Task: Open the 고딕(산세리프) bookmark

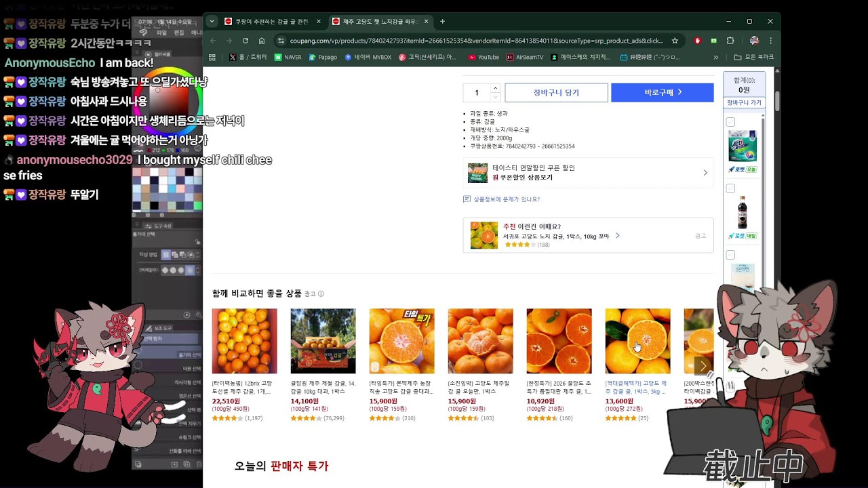Action: [x=427, y=58]
